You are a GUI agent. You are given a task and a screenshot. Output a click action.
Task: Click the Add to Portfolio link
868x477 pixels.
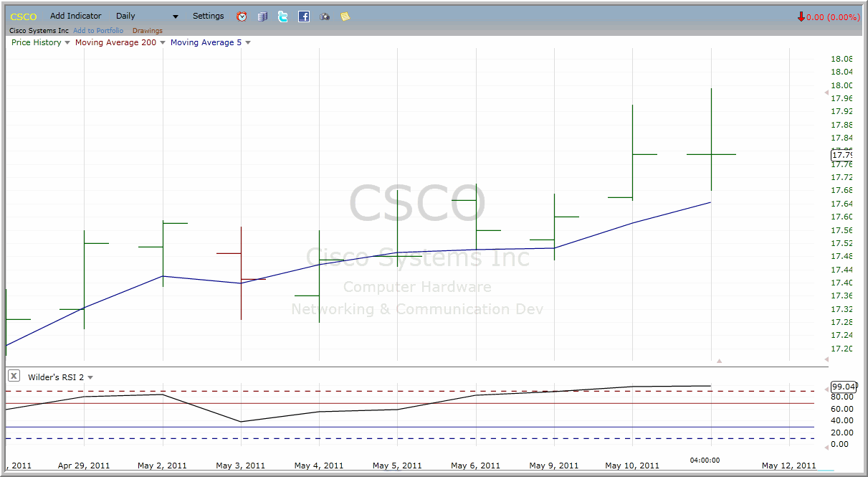(98, 31)
